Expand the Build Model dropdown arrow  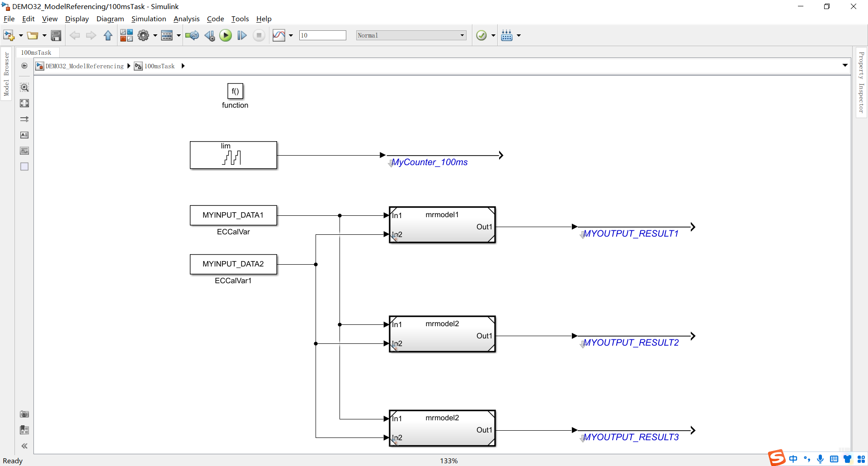[519, 35]
